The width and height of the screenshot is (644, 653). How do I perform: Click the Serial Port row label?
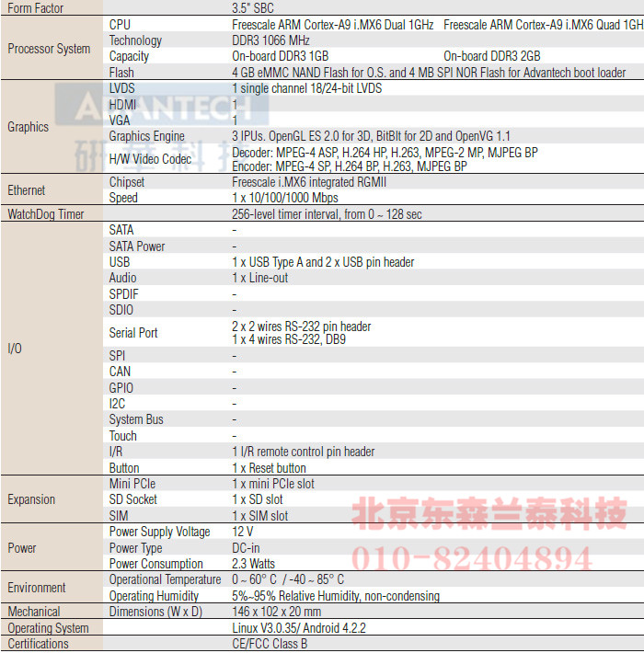(133, 333)
